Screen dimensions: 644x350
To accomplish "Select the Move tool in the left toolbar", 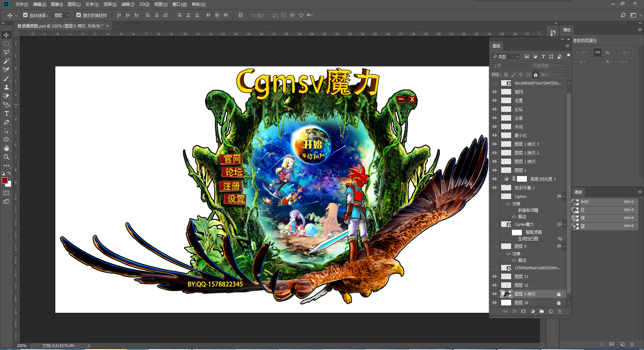I will [6, 35].
